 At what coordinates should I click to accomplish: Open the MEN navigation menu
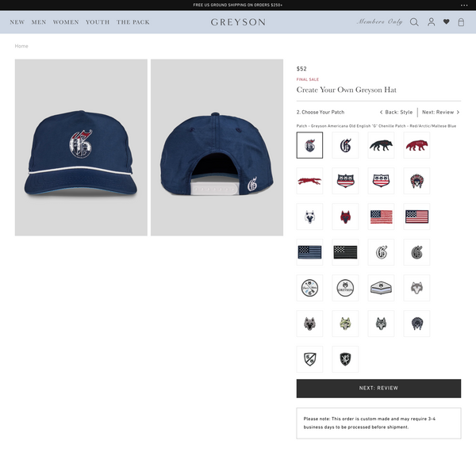point(39,22)
